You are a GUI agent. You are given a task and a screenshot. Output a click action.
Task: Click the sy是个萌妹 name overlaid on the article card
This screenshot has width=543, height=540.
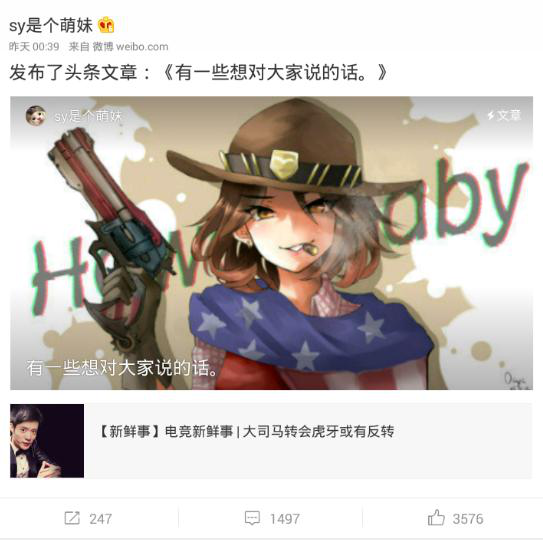[x=88, y=116]
